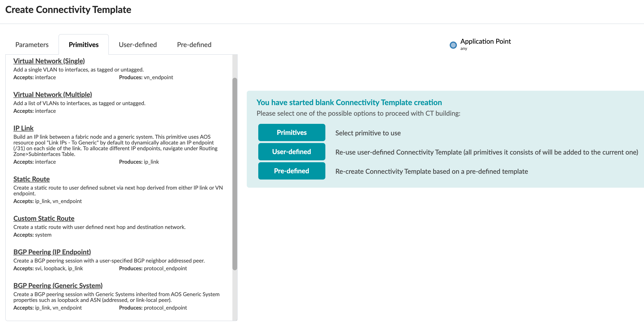Screen dimensions: 644x324
Task: Click scrollbar track below the thumb
Action: (235, 295)
